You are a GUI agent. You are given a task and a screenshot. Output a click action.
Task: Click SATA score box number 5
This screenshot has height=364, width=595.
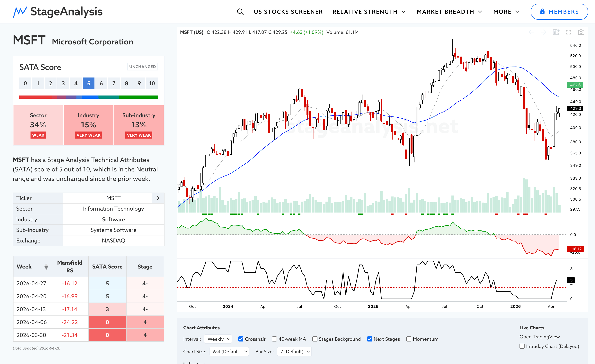(x=88, y=84)
